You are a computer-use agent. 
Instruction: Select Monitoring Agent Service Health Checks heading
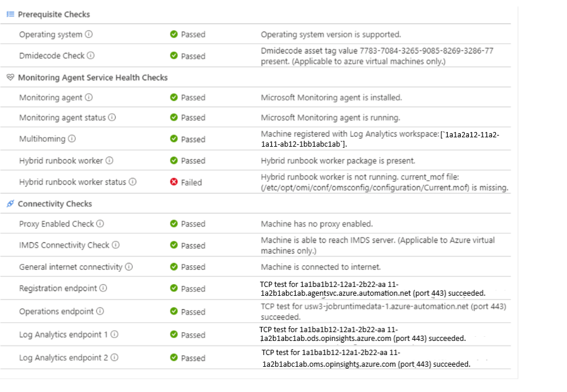click(x=93, y=77)
